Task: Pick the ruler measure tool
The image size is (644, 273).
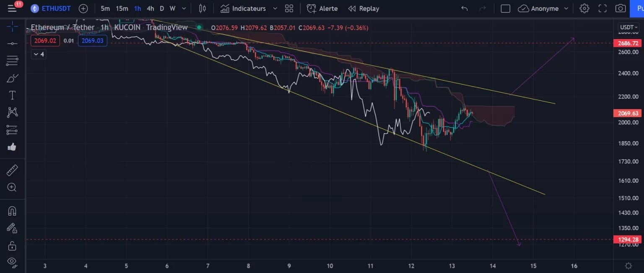Action: 12,170
